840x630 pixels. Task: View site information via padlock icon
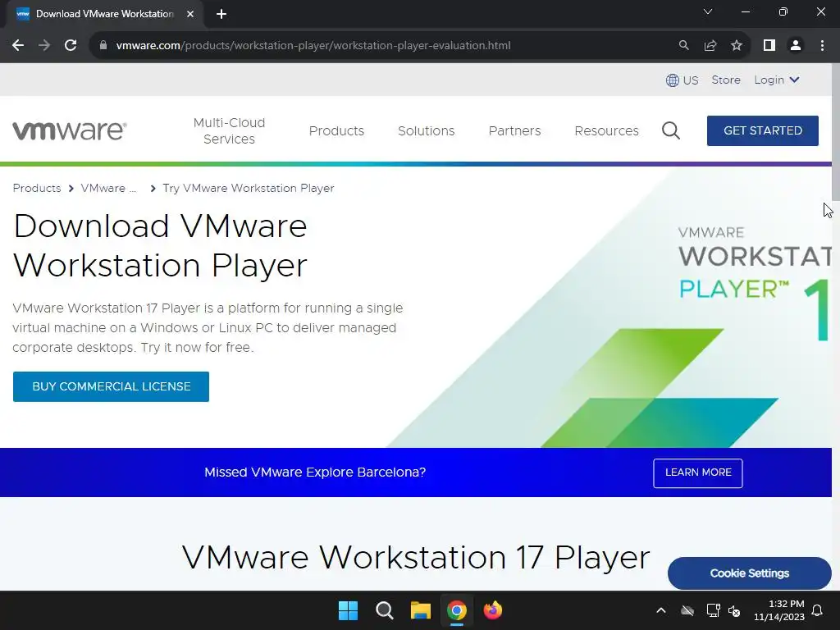103,46
